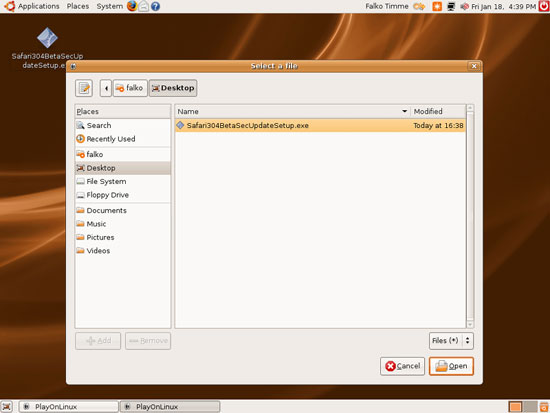Open the Help icon in panel
550x413 pixels.
(155, 6)
